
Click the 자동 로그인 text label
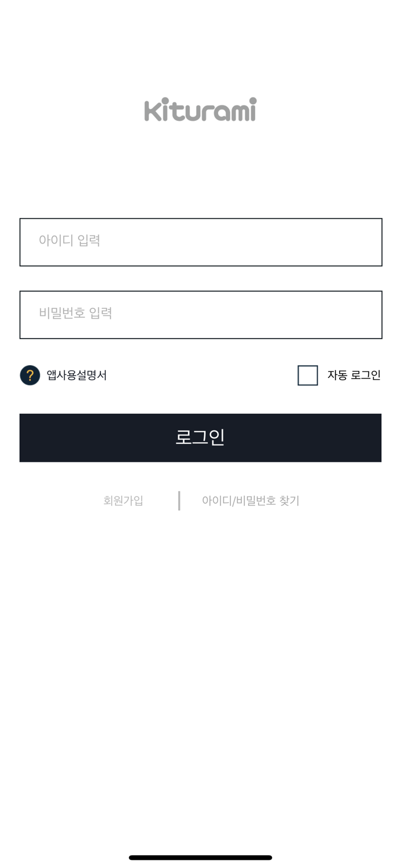click(353, 375)
